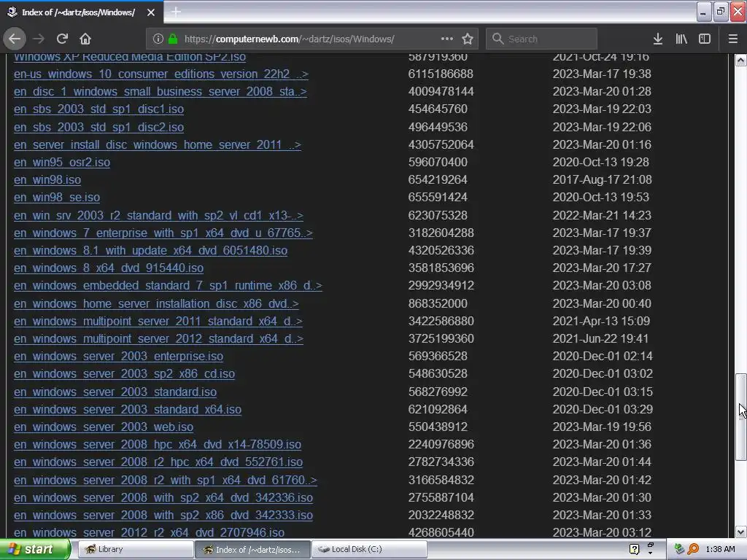Download en_win98.iso
Image resolution: width=747 pixels, height=560 pixels.
(47, 180)
